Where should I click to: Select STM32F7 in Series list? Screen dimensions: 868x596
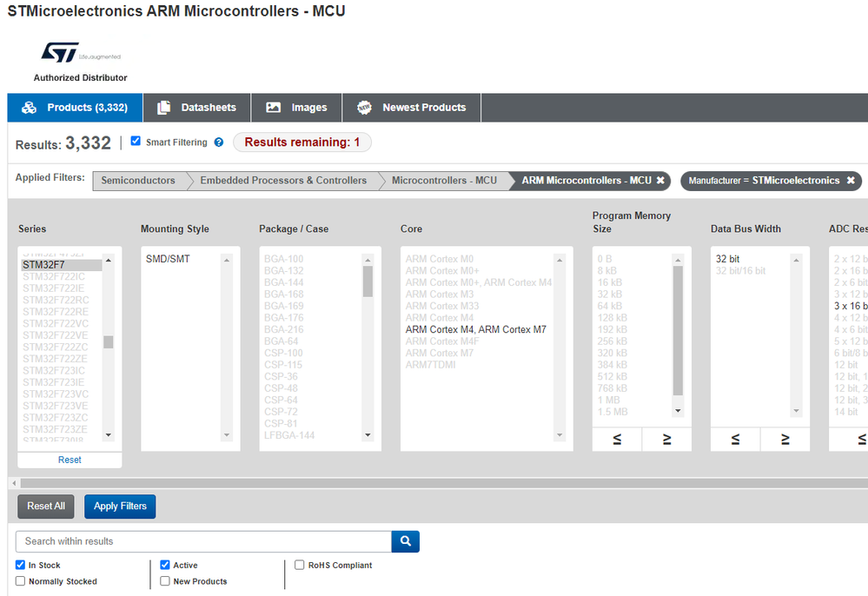62,265
